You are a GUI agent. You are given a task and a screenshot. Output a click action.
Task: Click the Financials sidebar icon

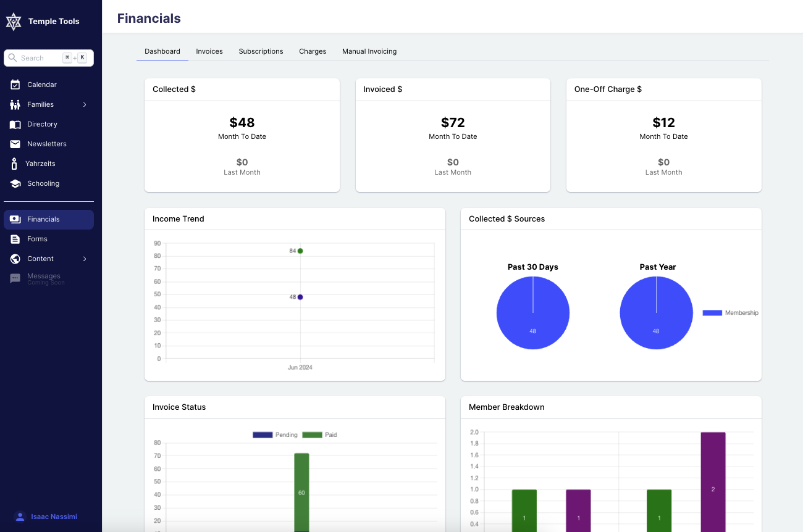(x=15, y=219)
